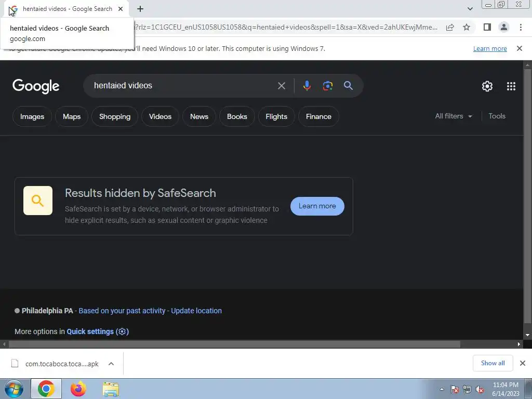532x399 pixels.
Task: Close the downloads bar
Action: click(x=523, y=363)
